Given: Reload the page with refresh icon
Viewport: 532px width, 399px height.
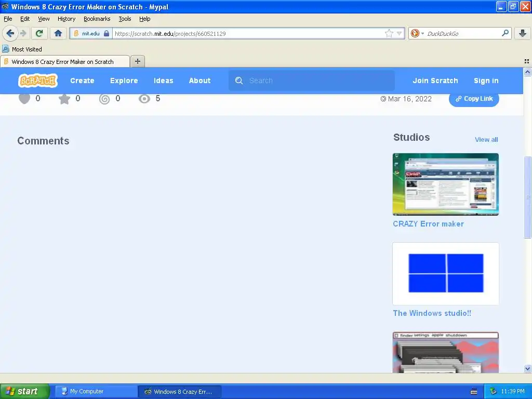Looking at the screenshot, I should coord(39,33).
